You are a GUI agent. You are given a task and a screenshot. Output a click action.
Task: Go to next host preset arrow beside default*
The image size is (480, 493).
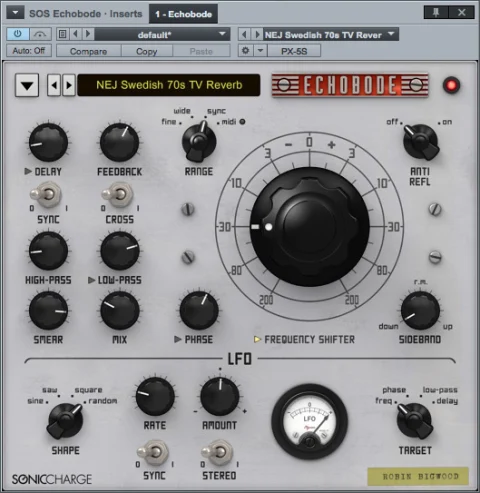coord(88,34)
